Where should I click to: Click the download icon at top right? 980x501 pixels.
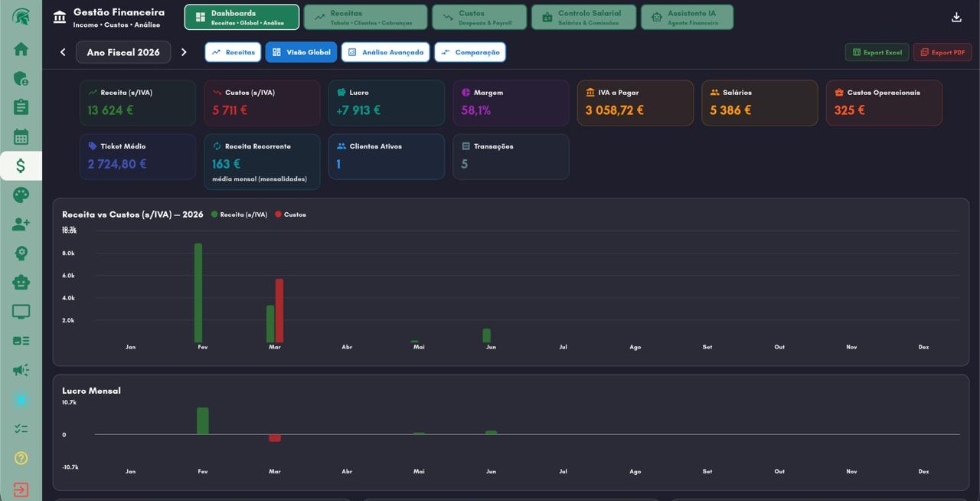click(956, 17)
